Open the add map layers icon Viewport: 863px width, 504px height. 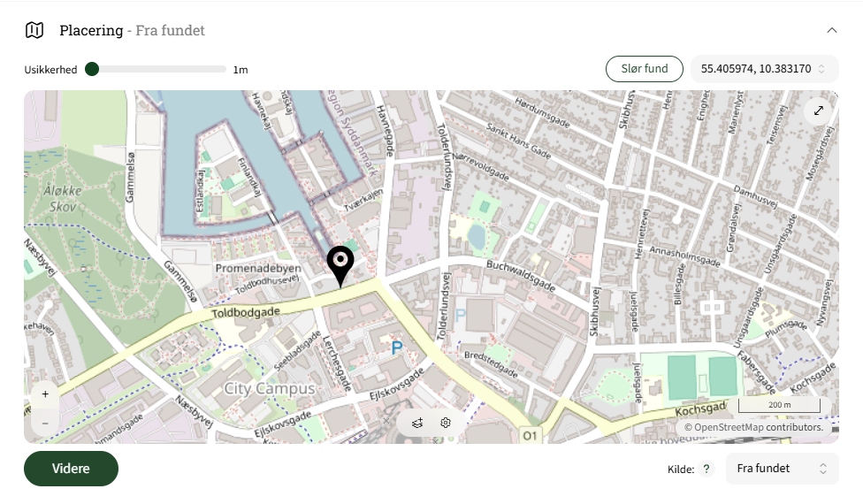click(417, 423)
